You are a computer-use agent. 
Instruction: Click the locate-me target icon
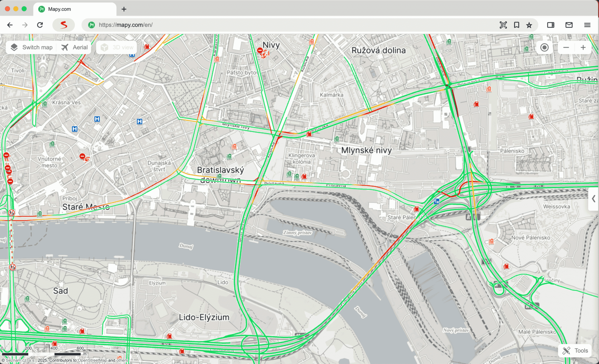544,47
